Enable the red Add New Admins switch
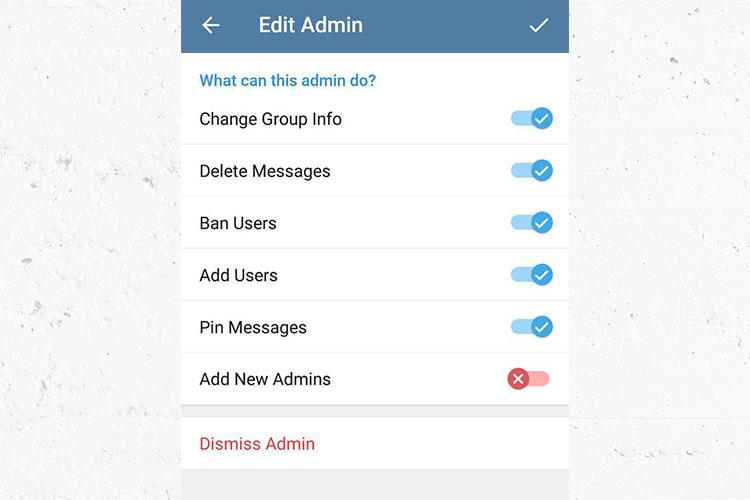The height and width of the screenshot is (500, 750). click(528, 379)
